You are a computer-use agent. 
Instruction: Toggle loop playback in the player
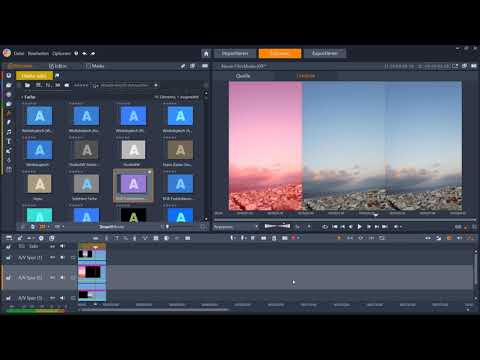325,227
